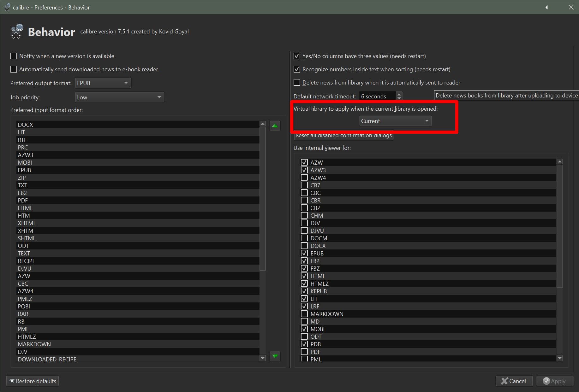Enable notify when new version is available
The height and width of the screenshot is (392, 579).
[14, 56]
